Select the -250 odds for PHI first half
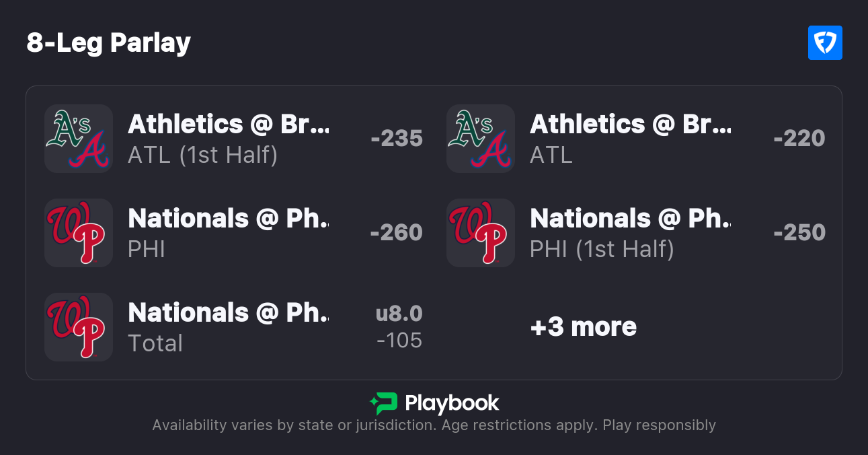The image size is (868, 455). tap(799, 233)
